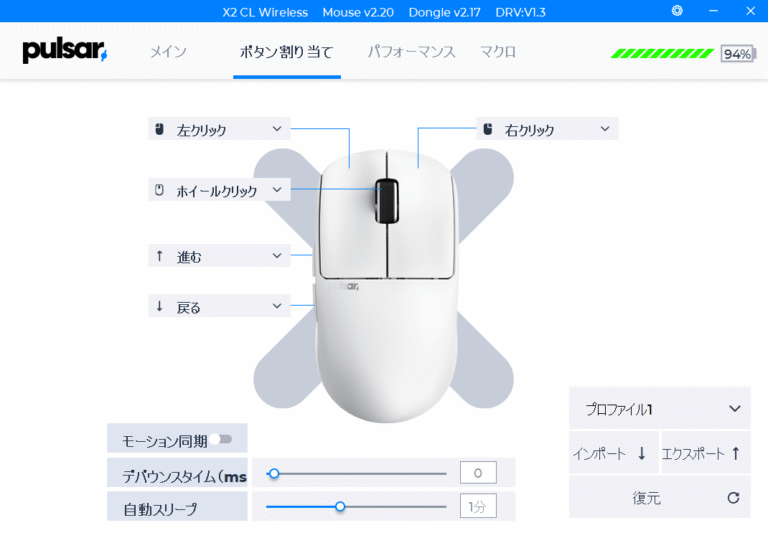Click the wheel click mouse icon
Screen dimensions: 768x538
(x=159, y=190)
